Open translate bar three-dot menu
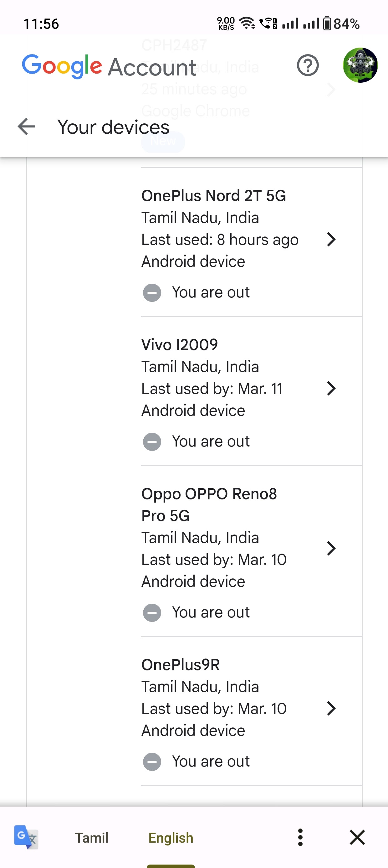The image size is (388, 868). 300,837
